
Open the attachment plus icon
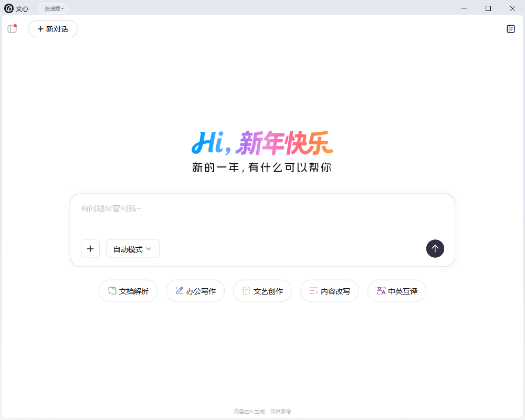90,248
